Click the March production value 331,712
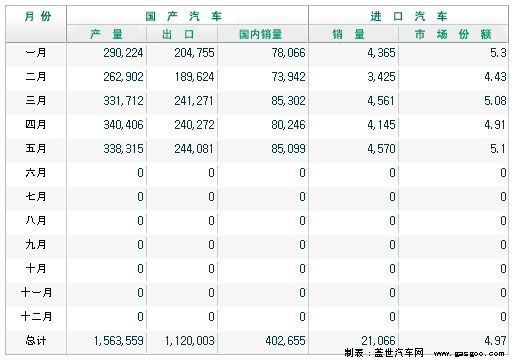Image resolution: width=514 pixels, height=360 pixels. coord(123,101)
